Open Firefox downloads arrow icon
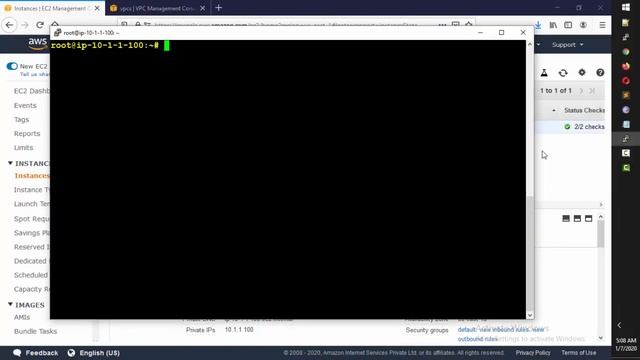Image resolution: width=640 pixels, height=360 pixels. (538, 25)
